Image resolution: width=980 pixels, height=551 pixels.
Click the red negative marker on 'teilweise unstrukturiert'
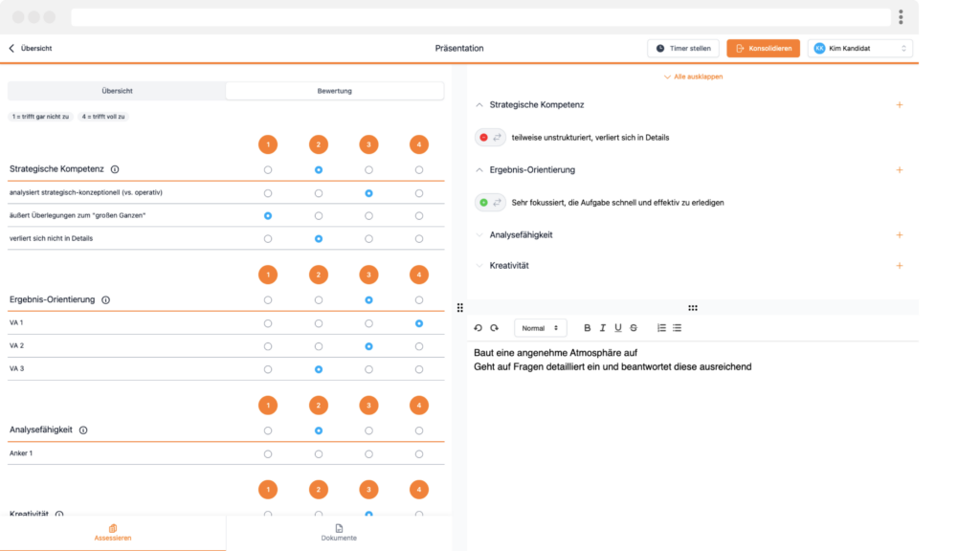click(x=483, y=138)
